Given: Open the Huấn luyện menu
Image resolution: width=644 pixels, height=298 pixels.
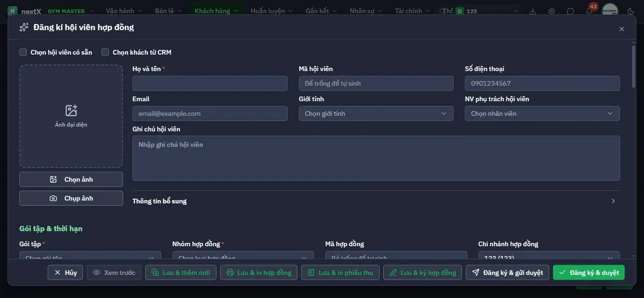Looking at the screenshot, I should coord(271,11).
